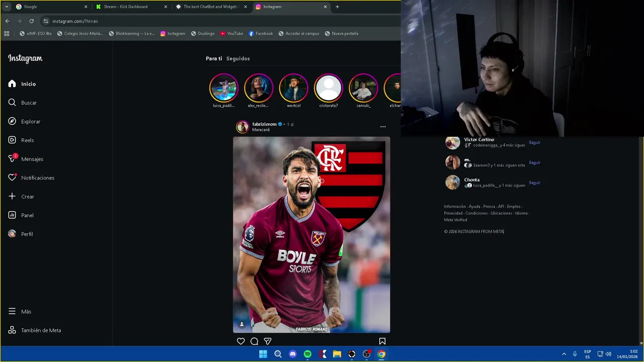This screenshot has width=644, height=362.
Task: Open three-dot options for the post
Action: [x=383, y=127]
